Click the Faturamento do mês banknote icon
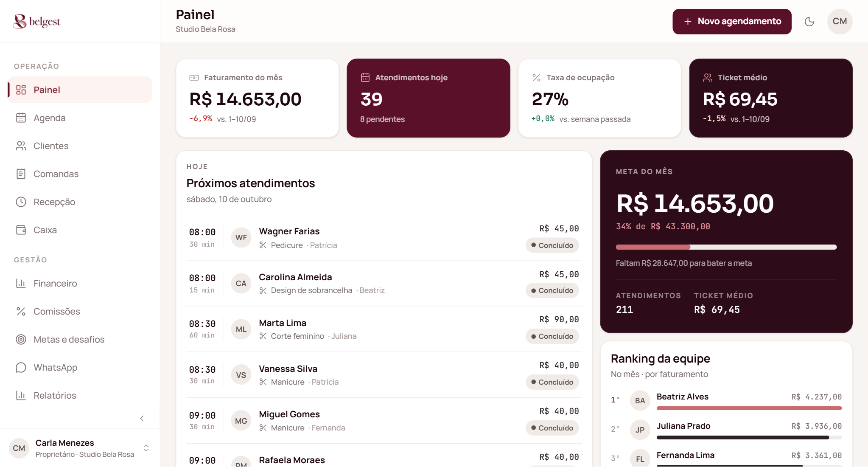Screen dimensions: 868x467 (x=194, y=77)
